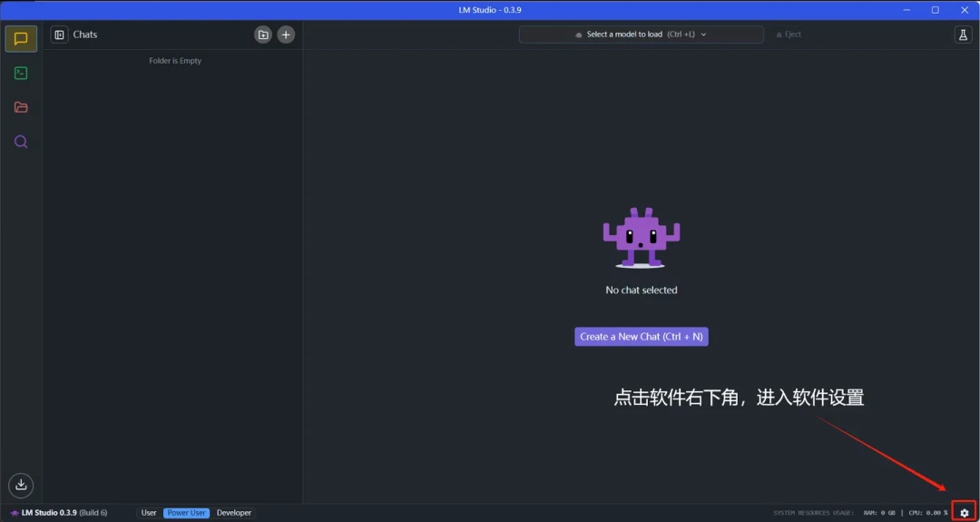This screenshot has width=980, height=522.
Task: Click Create a New Chat button
Action: (x=642, y=336)
